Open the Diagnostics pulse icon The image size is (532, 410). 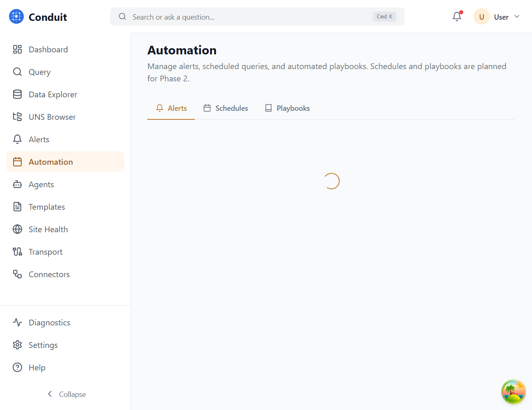point(17,323)
